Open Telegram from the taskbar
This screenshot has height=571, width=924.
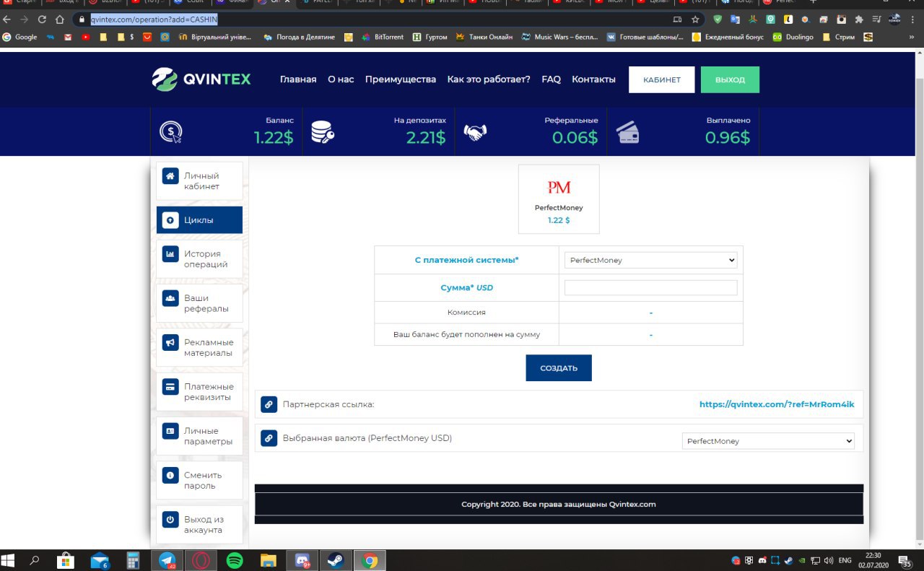pos(167,560)
